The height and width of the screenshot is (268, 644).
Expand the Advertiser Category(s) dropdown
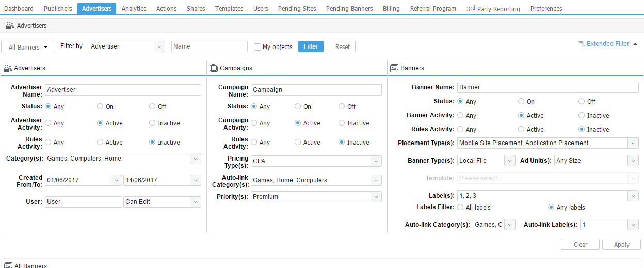tap(196, 159)
